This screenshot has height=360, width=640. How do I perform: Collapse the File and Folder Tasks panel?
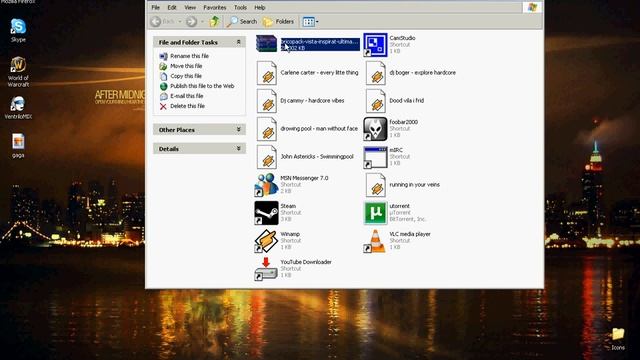tap(239, 42)
